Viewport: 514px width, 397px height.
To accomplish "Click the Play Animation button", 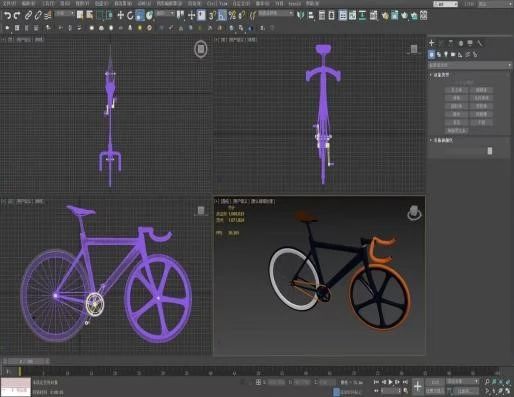I will pyautogui.click(x=390, y=382).
